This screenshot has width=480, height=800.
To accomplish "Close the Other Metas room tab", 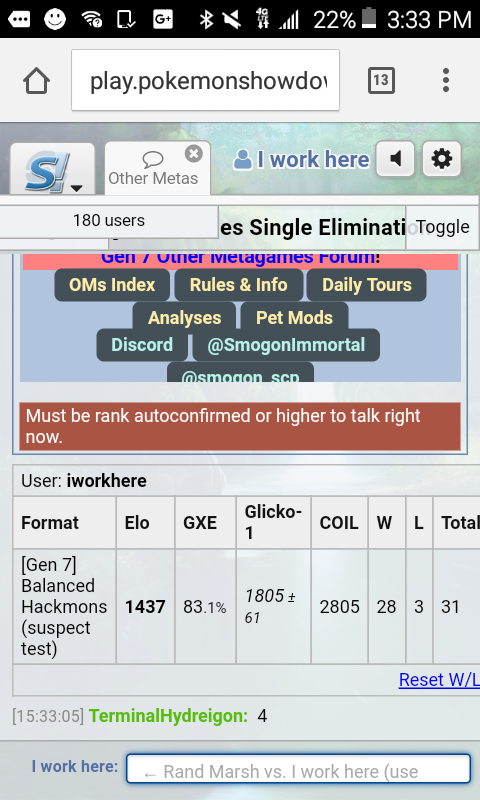I will pos(194,154).
